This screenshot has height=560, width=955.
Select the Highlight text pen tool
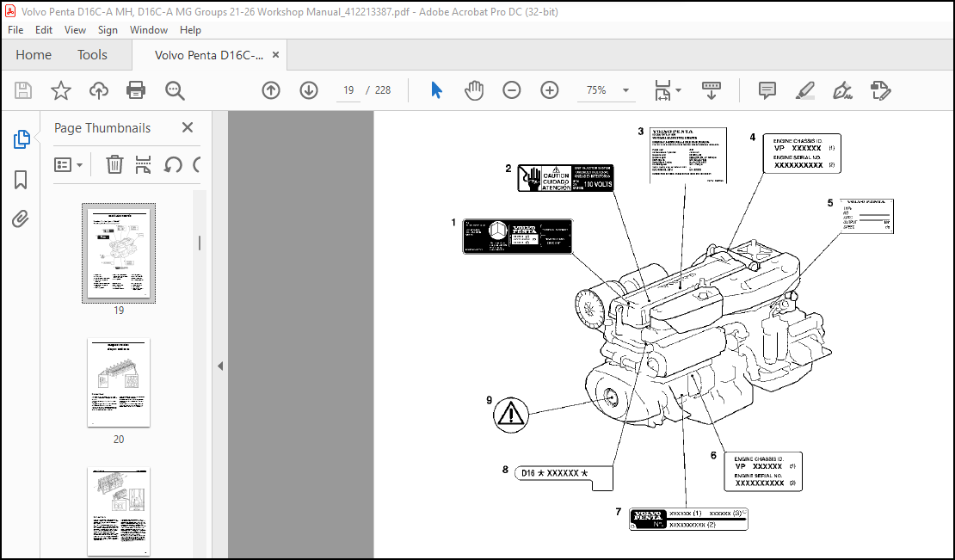click(x=805, y=90)
